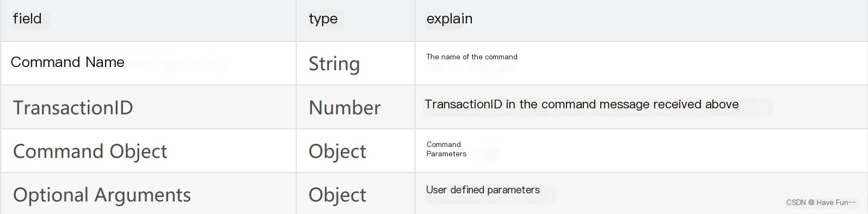The image size is (868, 214).
Task: Click 'User defined parameters' text
Action: pos(483,190)
